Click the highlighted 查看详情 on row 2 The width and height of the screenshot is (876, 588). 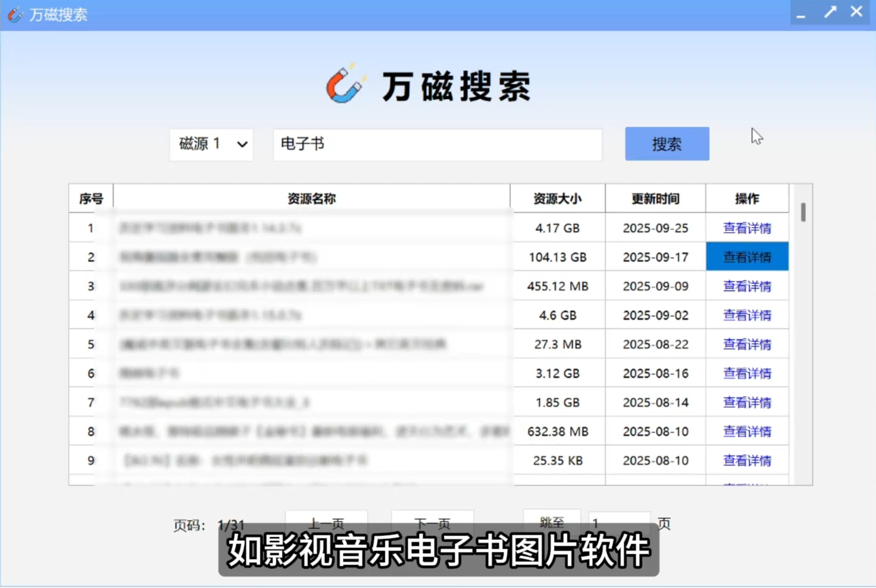747,257
